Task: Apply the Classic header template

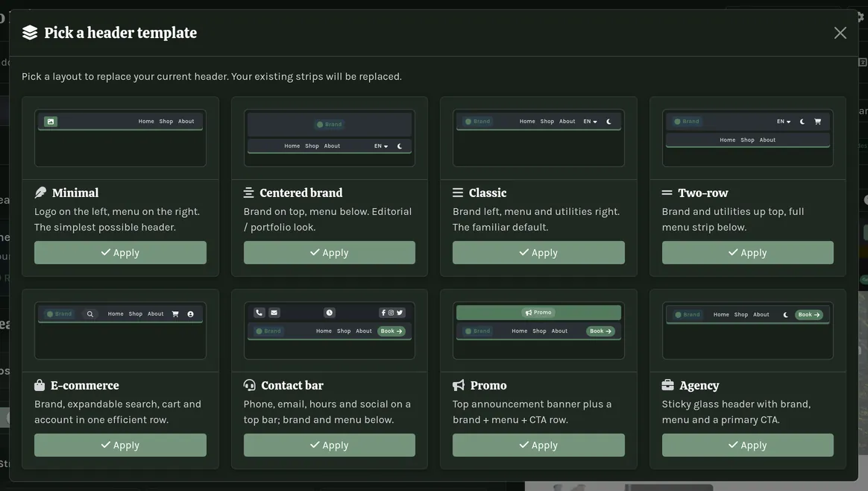Action: [x=538, y=253]
